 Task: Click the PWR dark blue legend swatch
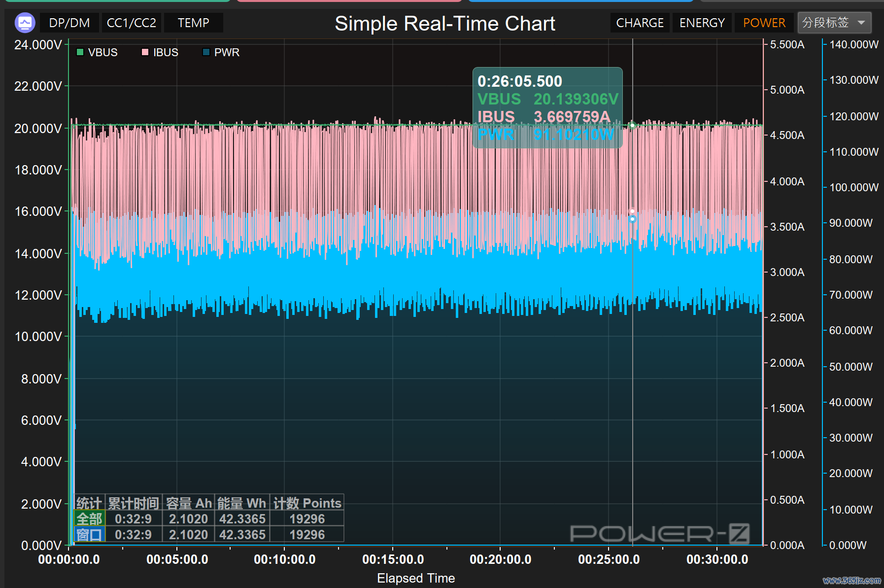206,52
